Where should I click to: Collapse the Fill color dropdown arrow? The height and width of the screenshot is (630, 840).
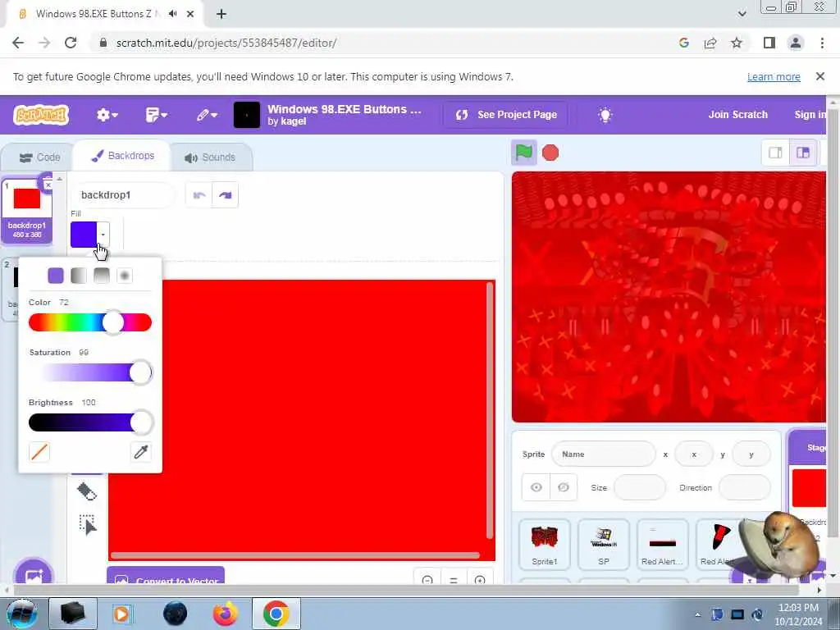point(103,235)
